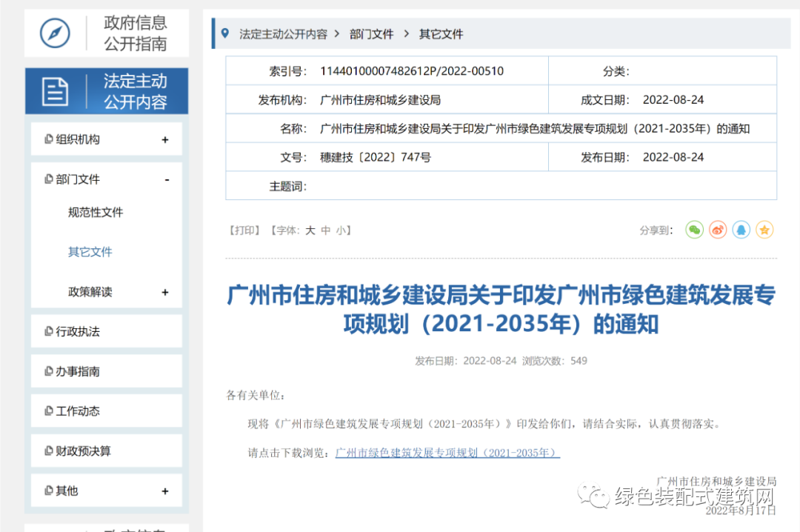Share the article to Weibo
Image resolution: width=800 pixels, height=532 pixels.
(x=718, y=230)
